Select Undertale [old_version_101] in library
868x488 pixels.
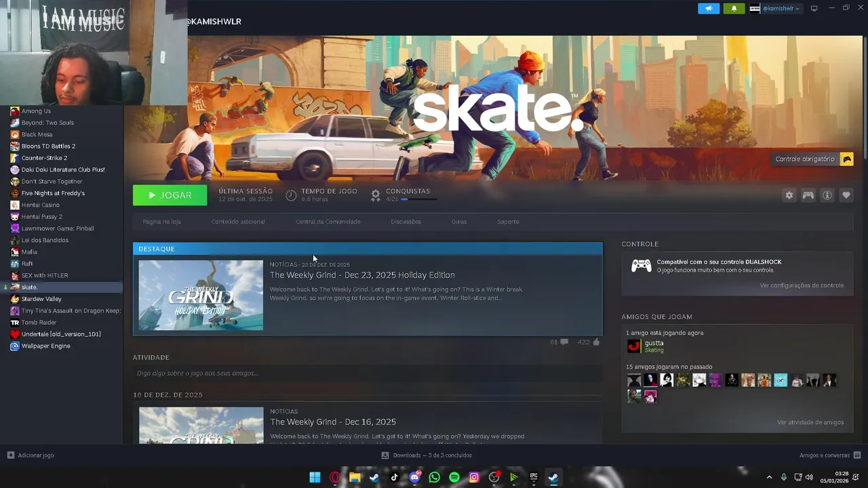tap(61, 334)
